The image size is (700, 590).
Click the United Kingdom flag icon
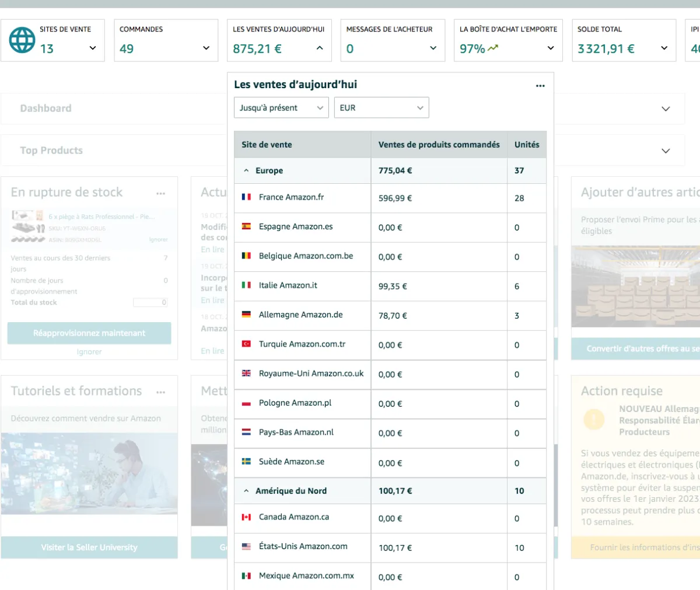click(x=246, y=373)
